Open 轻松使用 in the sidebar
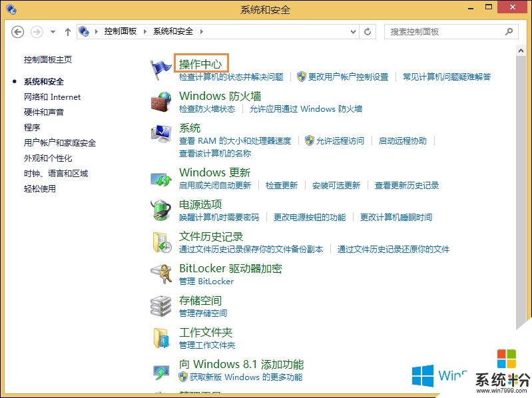The width and height of the screenshot is (532, 398). [40, 189]
